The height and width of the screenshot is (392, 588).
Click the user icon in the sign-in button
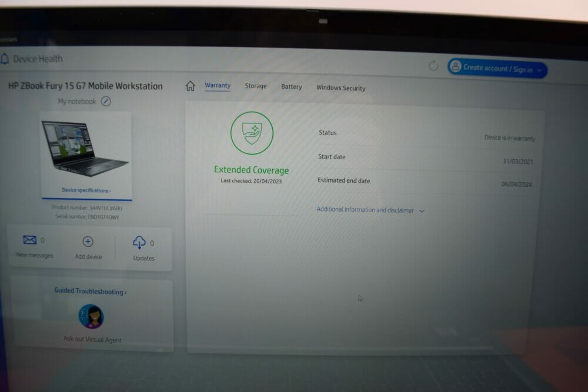click(456, 66)
